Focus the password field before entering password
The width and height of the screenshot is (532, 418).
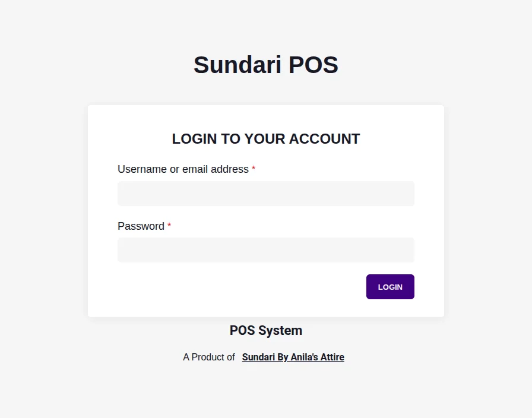(x=265, y=249)
